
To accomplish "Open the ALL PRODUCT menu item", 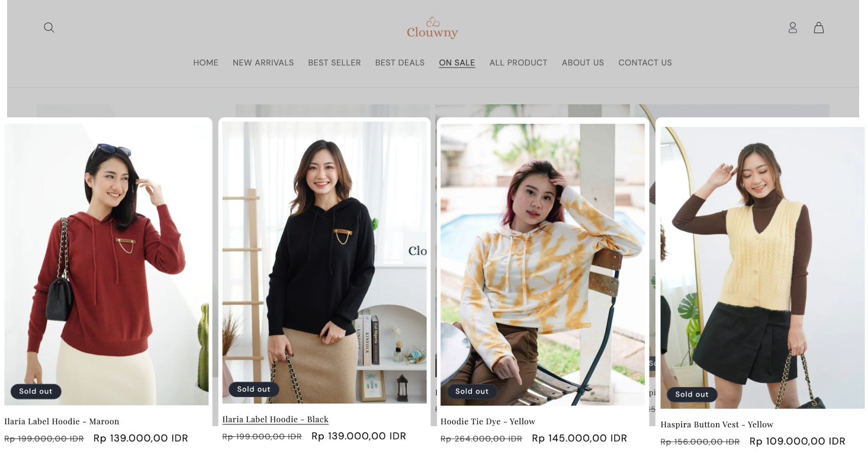I will pos(519,63).
